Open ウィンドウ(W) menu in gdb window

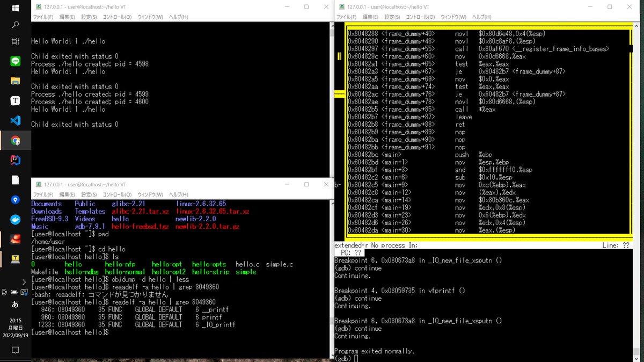453,17
